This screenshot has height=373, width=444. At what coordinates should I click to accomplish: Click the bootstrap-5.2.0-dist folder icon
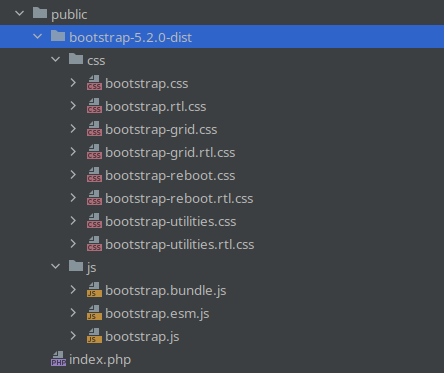pyautogui.click(x=58, y=36)
